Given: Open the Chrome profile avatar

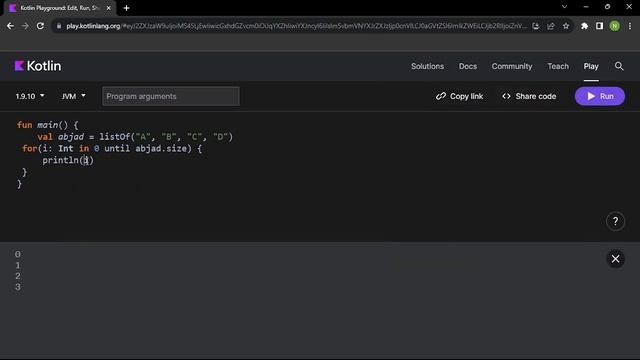Looking at the screenshot, I should coord(614,26).
